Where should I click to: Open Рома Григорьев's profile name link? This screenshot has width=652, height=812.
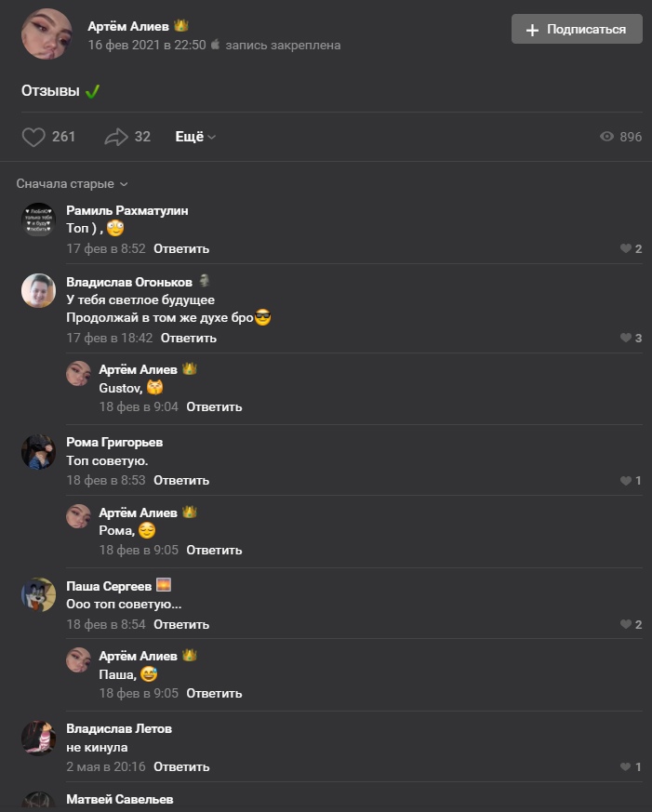[x=114, y=442]
